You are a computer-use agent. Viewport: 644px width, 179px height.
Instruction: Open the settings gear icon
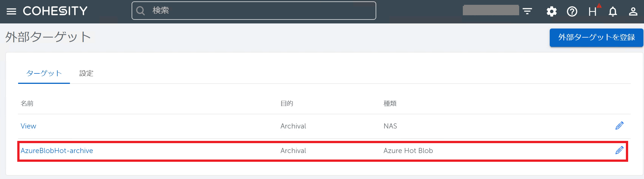[x=551, y=11]
